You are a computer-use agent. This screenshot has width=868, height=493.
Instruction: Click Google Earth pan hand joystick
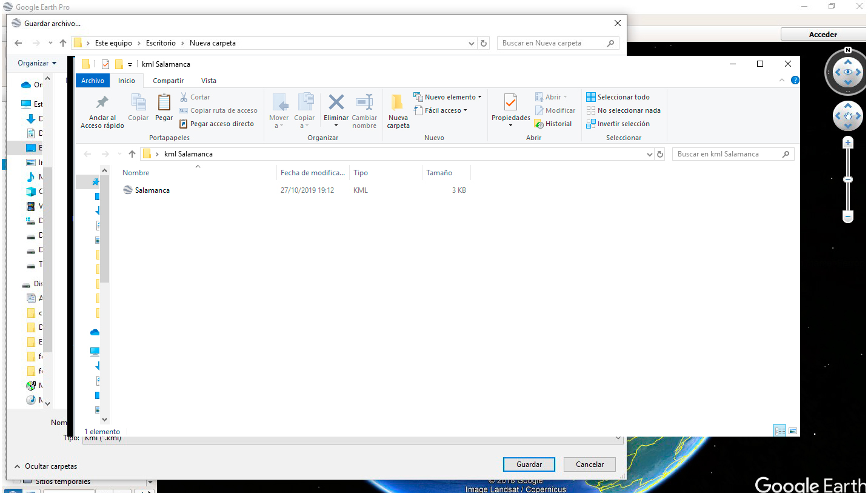point(848,116)
